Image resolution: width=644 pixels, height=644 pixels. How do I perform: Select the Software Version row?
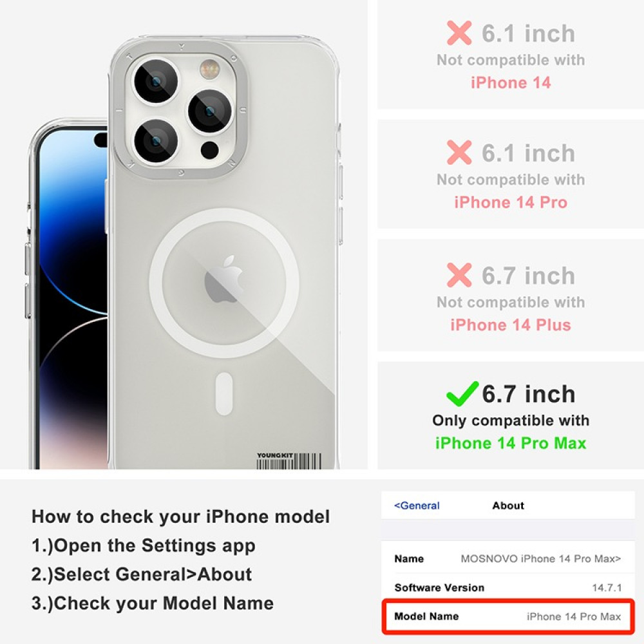click(x=507, y=587)
